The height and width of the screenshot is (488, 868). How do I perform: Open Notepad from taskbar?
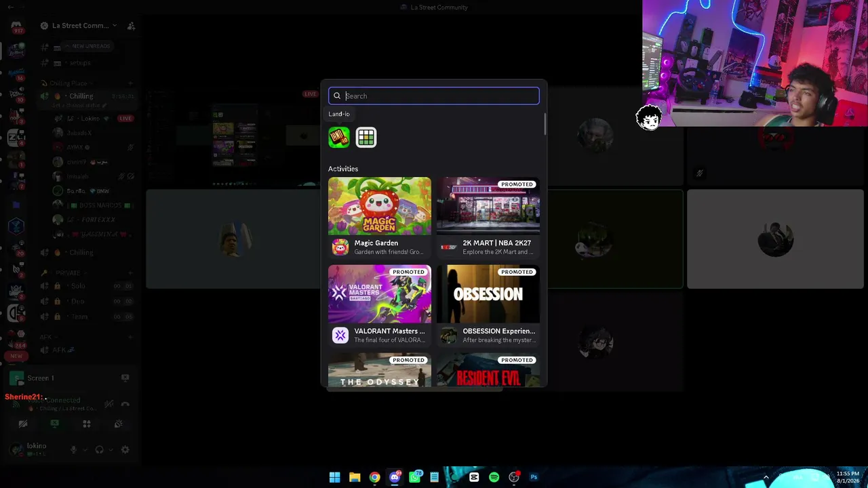434,477
